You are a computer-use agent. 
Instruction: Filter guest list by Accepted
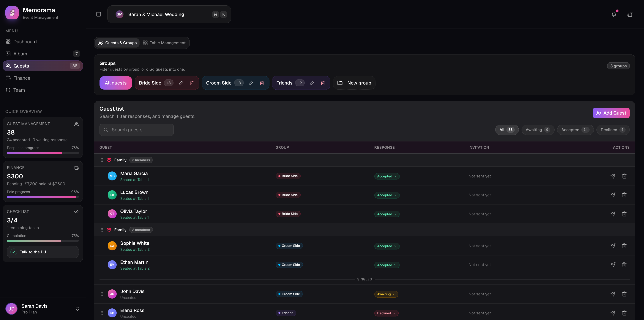(x=575, y=130)
